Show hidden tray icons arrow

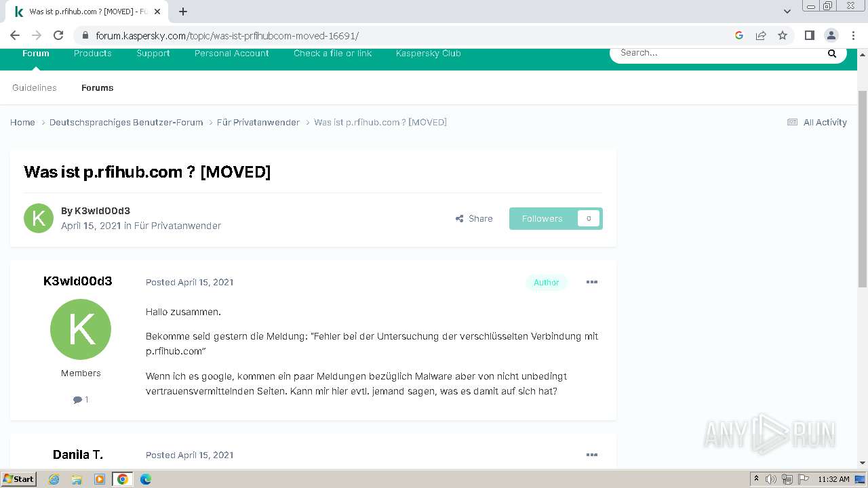[x=756, y=479]
